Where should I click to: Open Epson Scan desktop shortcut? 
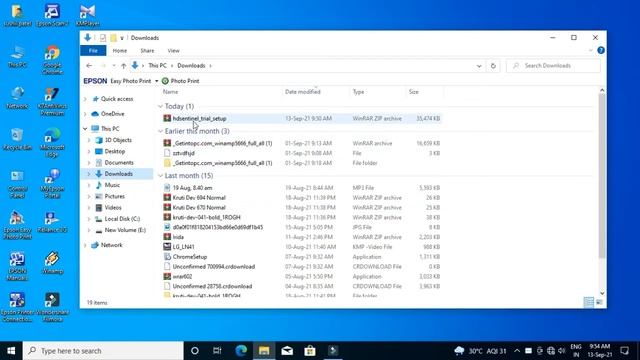coord(52,16)
